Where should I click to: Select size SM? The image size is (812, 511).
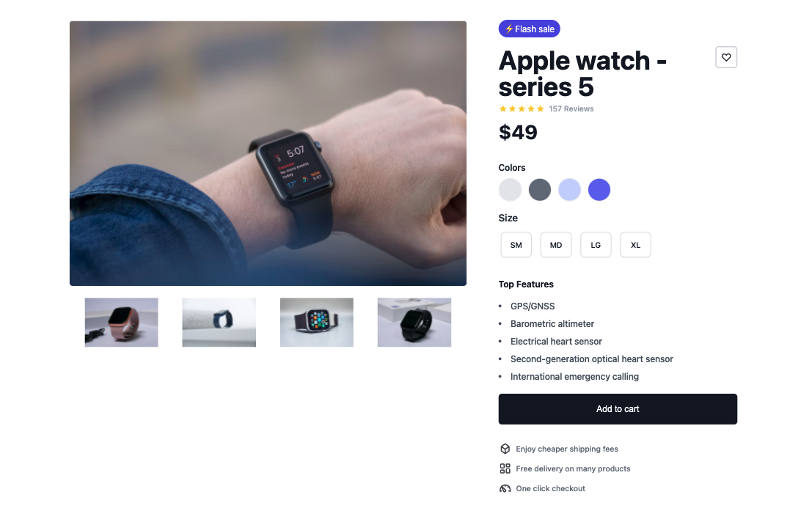(x=516, y=245)
